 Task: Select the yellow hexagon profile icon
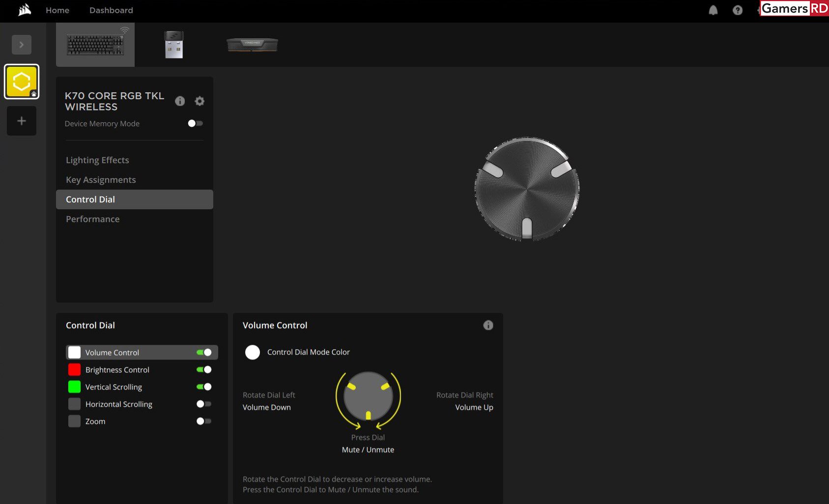(22, 82)
